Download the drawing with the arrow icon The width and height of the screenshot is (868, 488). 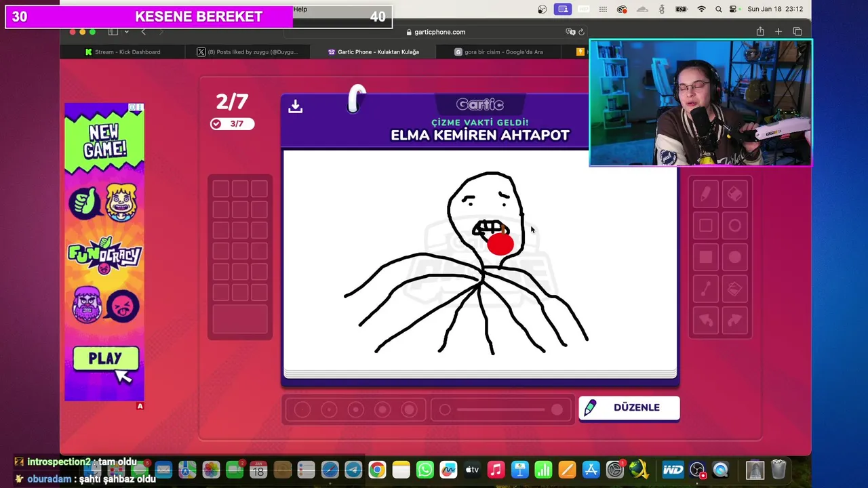pyautogui.click(x=295, y=106)
